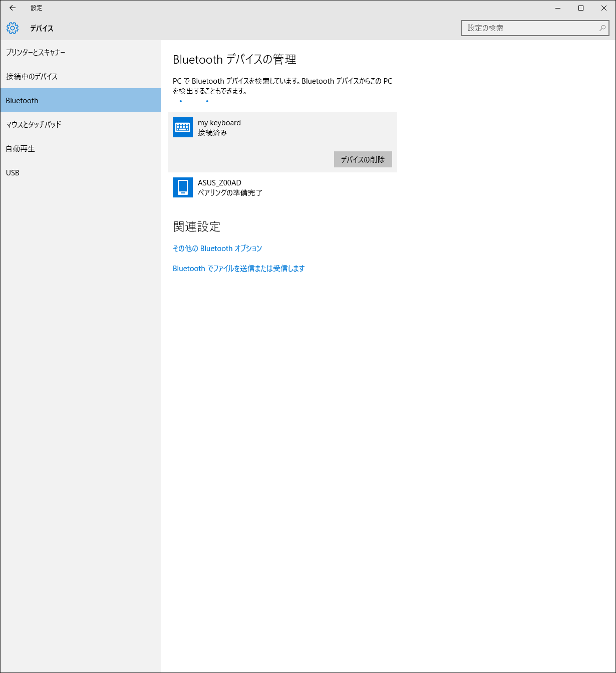616x673 pixels.
Task: Click the magnifier icon in search box
Action: pyautogui.click(x=602, y=28)
